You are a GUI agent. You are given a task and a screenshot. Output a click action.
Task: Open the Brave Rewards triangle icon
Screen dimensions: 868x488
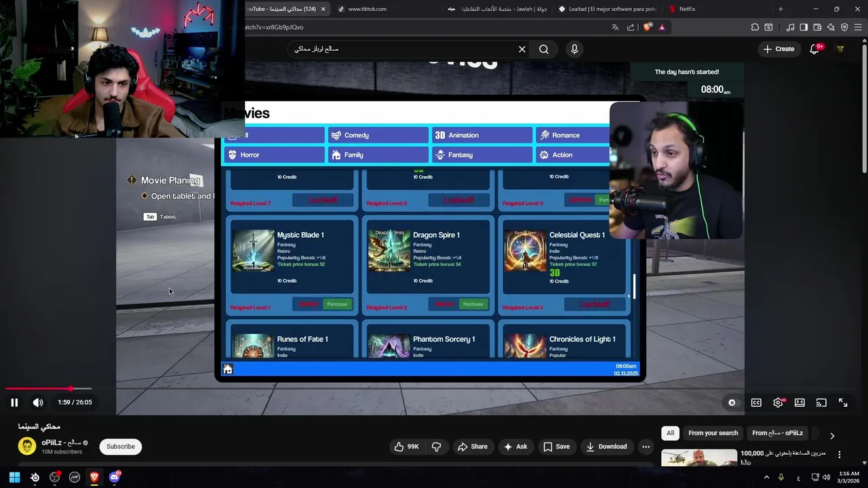[x=662, y=27]
